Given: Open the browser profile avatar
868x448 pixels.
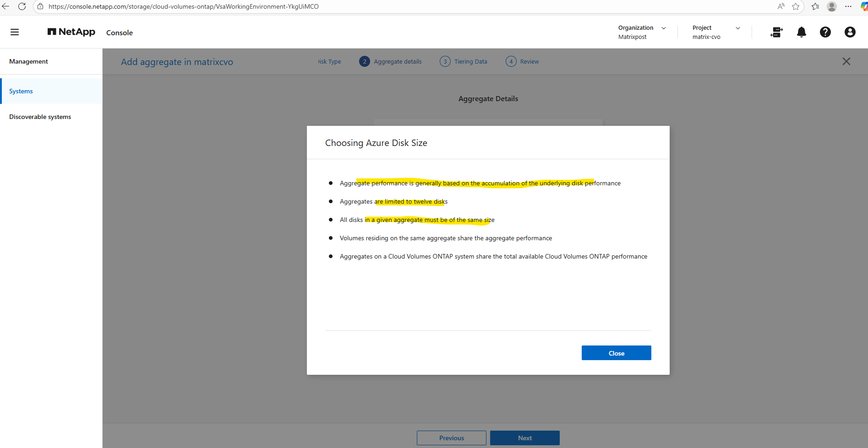Looking at the screenshot, I should click(x=832, y=6).
